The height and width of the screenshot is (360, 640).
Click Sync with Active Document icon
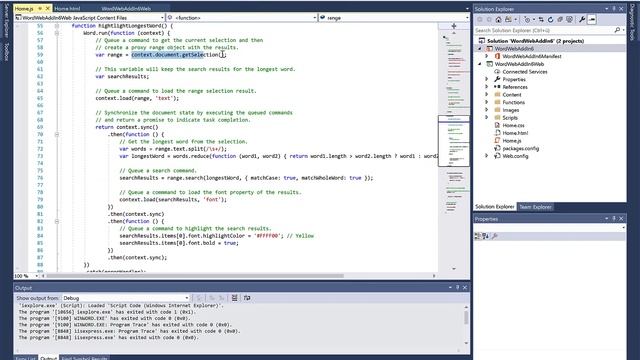(x=541, y=19)
